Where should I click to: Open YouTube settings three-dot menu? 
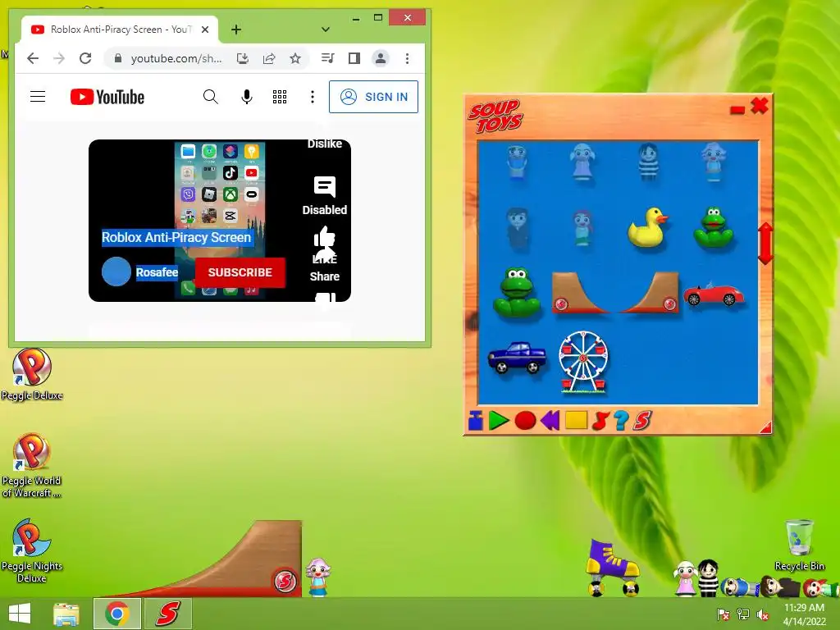point(313,97)
